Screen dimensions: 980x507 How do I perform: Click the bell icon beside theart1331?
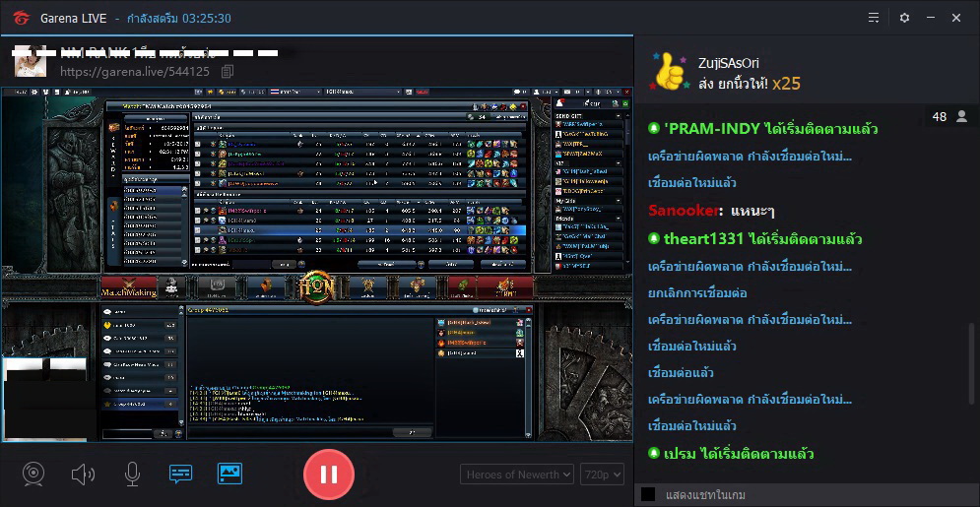click(x=654, y=238)
